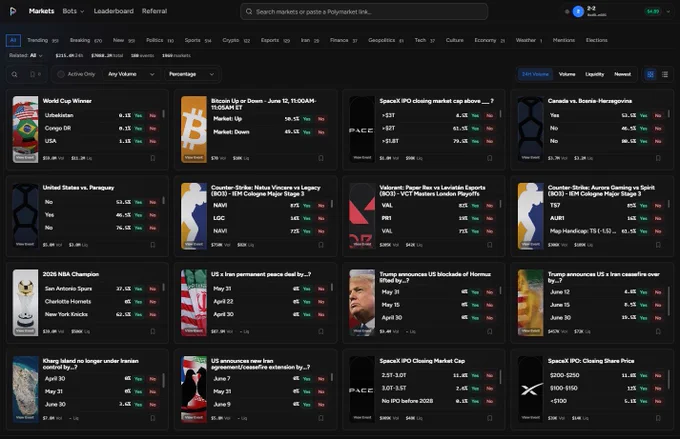This screenshot has height=439, width=680.
Task: Select the Weather category tab
Action: 529,40
